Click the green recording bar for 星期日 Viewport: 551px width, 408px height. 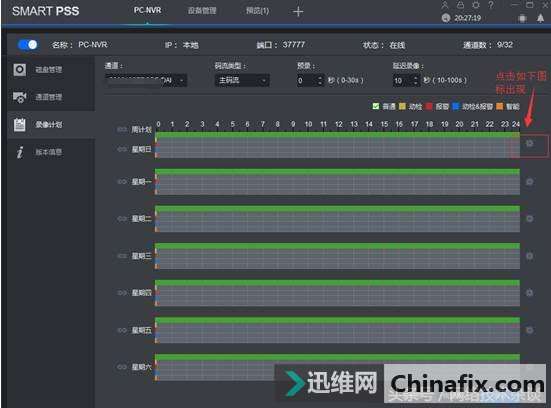[337, 135]
